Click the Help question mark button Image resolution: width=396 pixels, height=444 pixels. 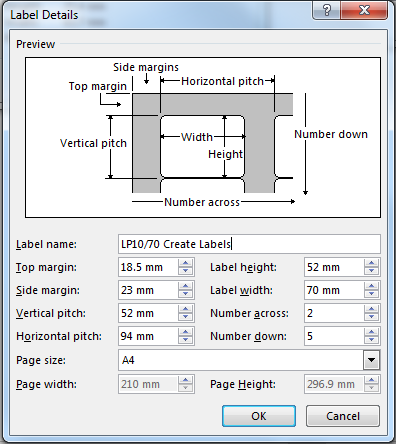pyautogui.click(x=327, y=10)
